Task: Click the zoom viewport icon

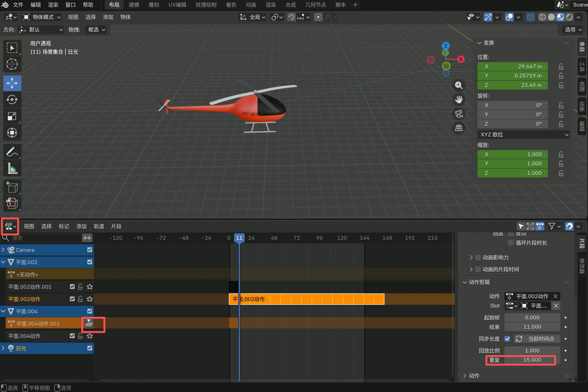Action: point(459,85)
